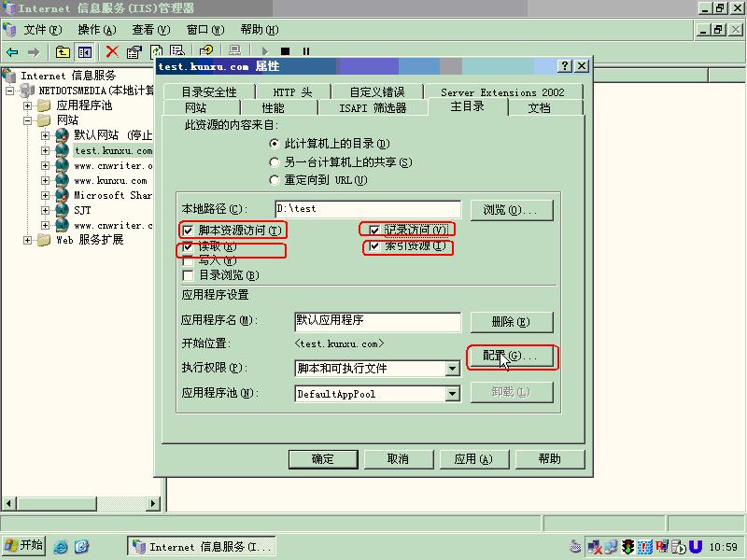Select the 重定向到 URL radio button

coord(275,180)
